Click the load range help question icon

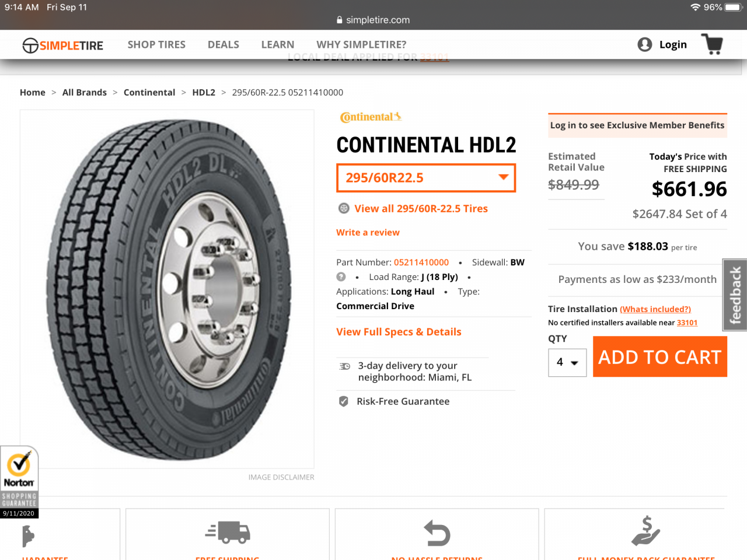pyautogui.click(x=341, y=276)
